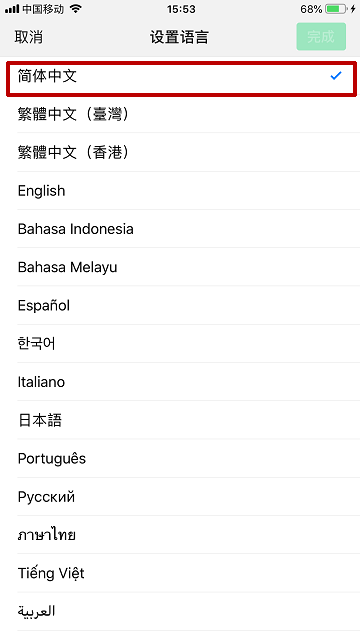
Task: Choose Português from the list
Action: [x=180, y=458]
